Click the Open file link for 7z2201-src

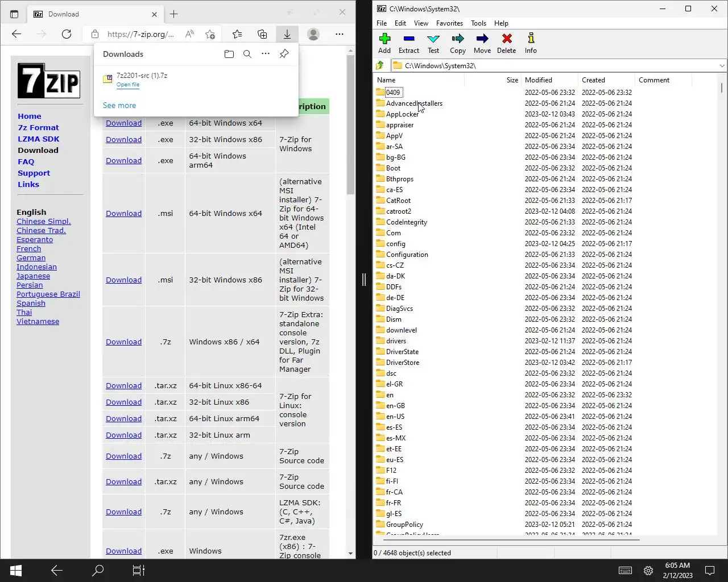[x=128, y=85]
